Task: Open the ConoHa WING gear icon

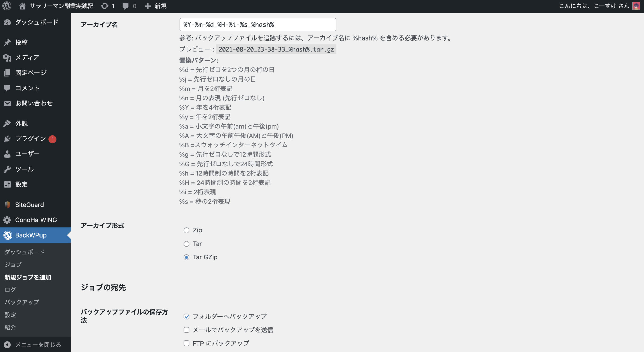Action: 7,220
